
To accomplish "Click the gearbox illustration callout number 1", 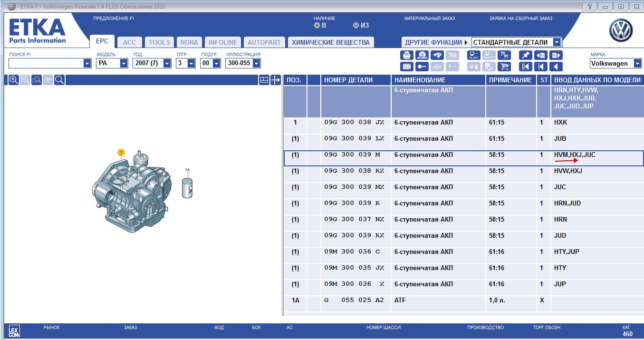I will point(121,152).
